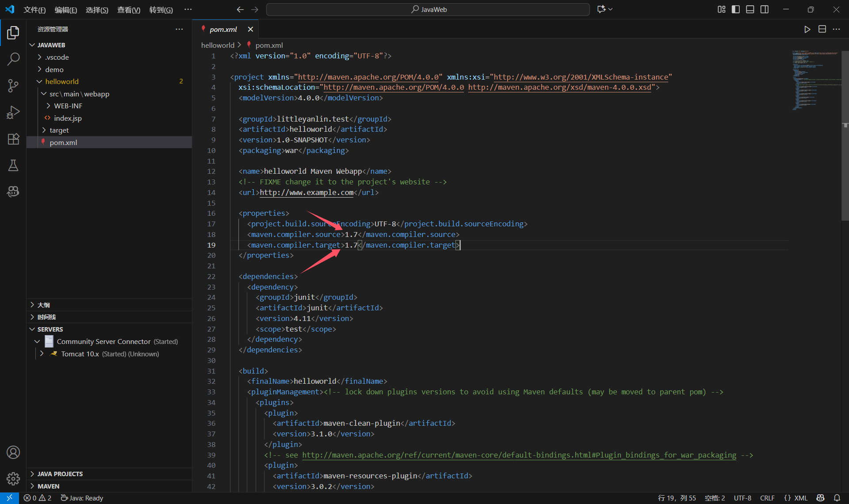Open the Run and Debug view
Viewport: 849px width, 504px height.
click(13, 112)
